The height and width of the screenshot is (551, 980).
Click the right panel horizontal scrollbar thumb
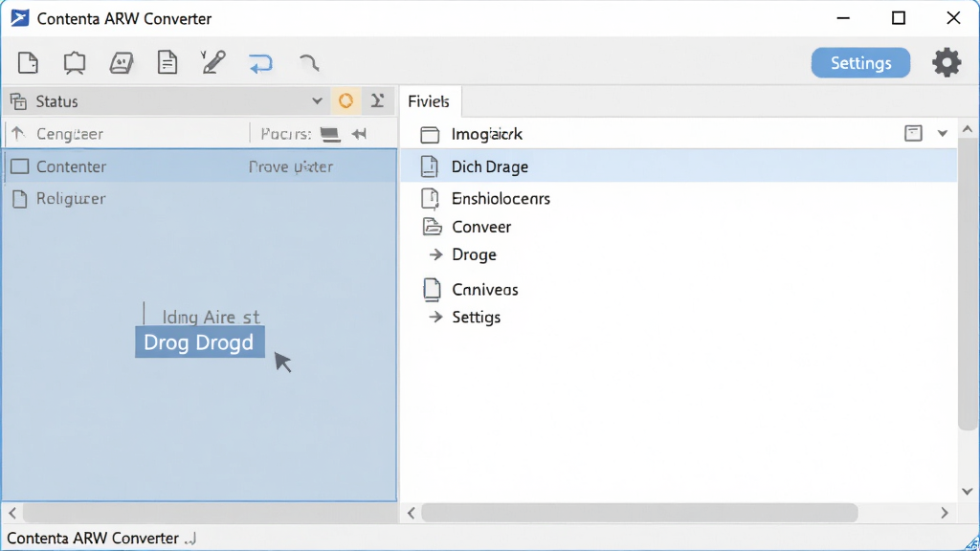639,513
